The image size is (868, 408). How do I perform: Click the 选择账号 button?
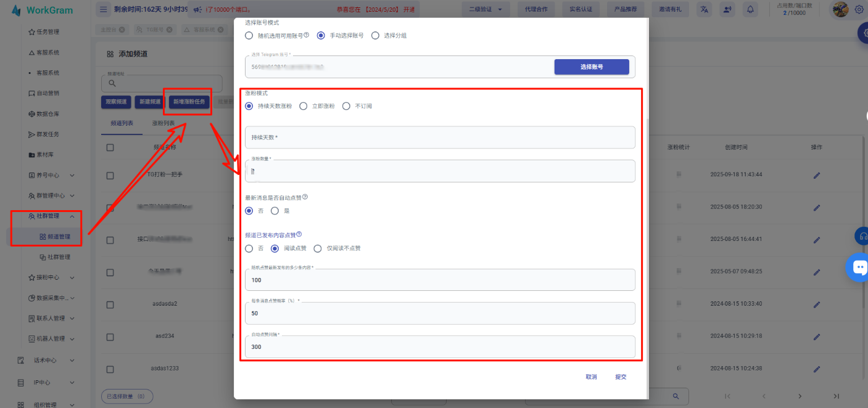point(591,67)
